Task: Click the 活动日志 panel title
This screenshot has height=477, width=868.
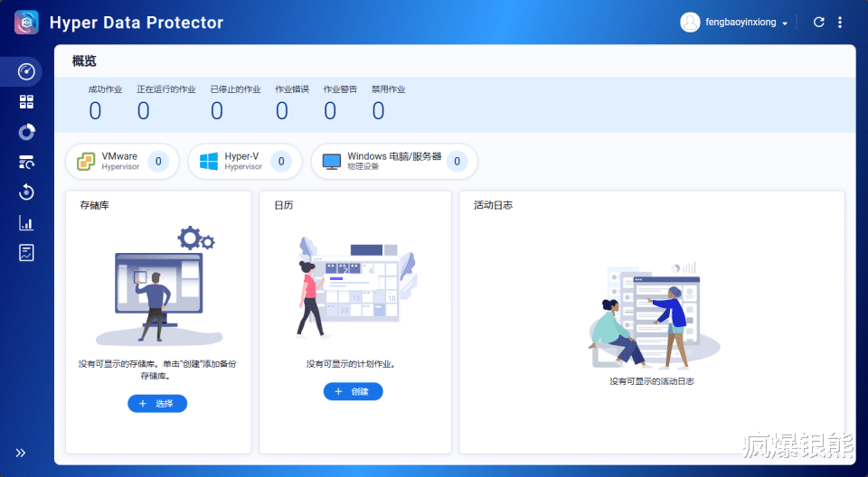Action: [x=494, y=205]
